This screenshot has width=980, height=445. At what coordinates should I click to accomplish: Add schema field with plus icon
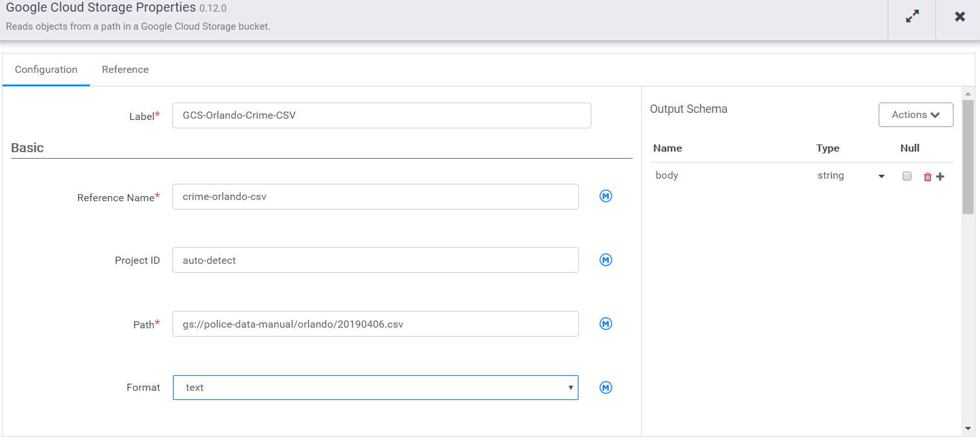tap(940, 177)
